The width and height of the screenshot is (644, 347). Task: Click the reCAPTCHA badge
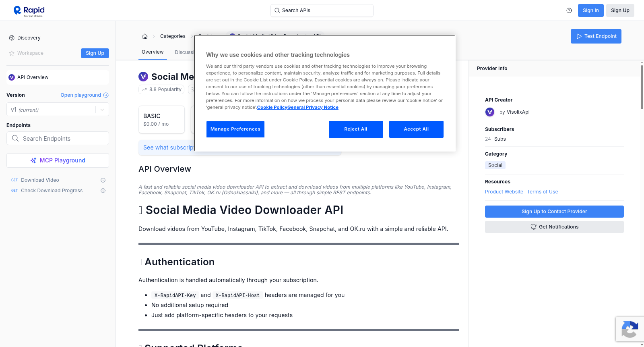pyautogui.click(x=630, y=329)
